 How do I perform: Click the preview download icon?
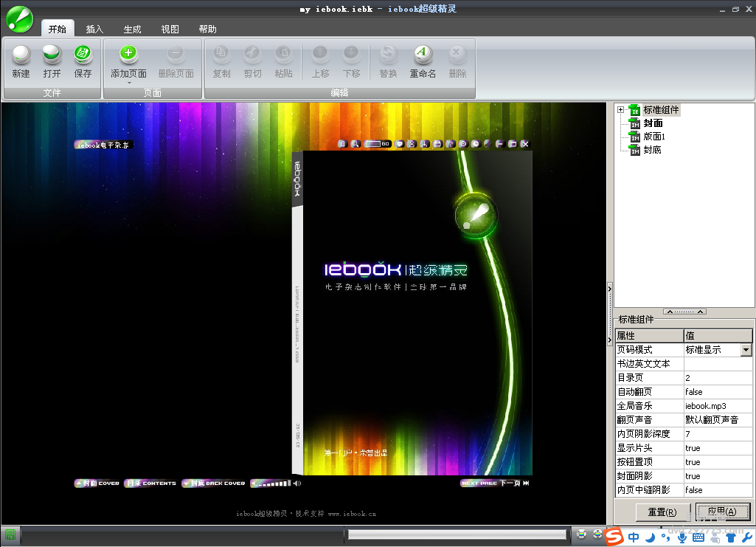424,144
